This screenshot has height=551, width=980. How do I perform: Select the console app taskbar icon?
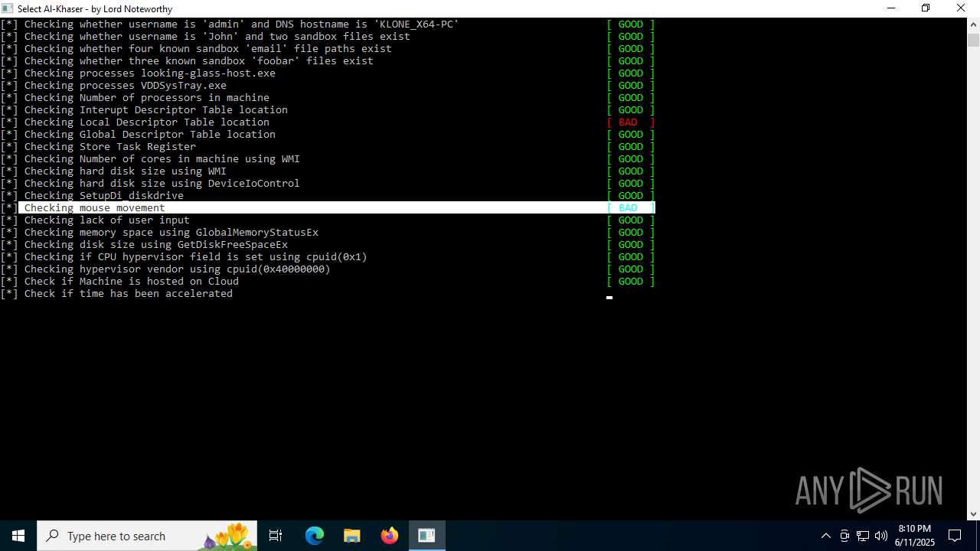426,536
